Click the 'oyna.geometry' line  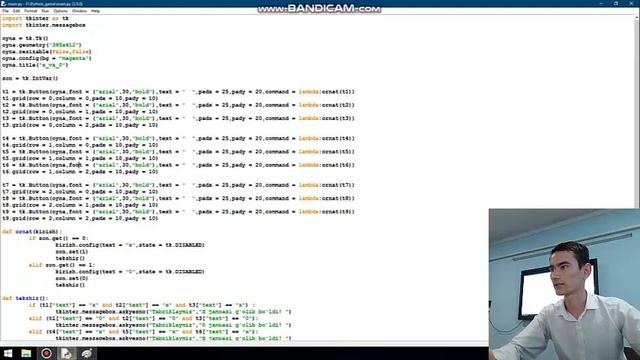[x=42, y=45]
